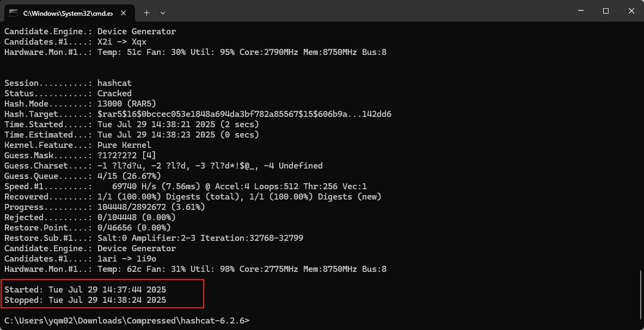Click the Hash.Target $rar5 hash value
Screen dimensions: 644x330
[244, 114]
